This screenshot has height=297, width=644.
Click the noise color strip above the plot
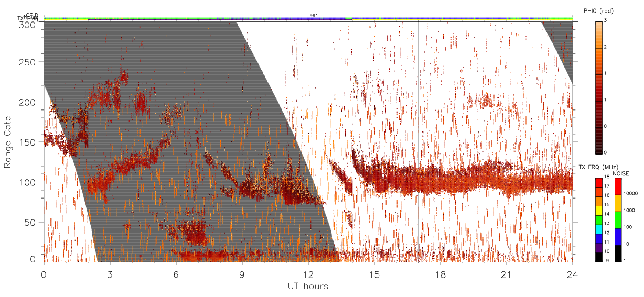(x=308, y=18)
